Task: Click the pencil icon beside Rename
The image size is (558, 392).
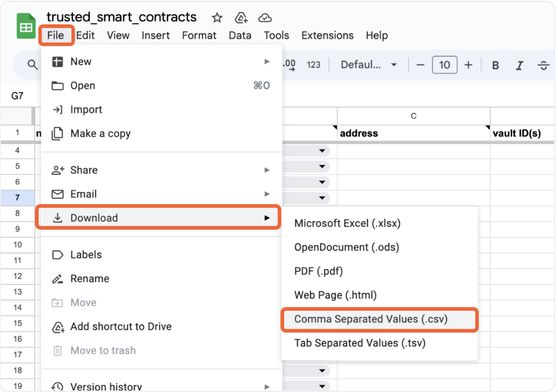Action: coord(58,279)
